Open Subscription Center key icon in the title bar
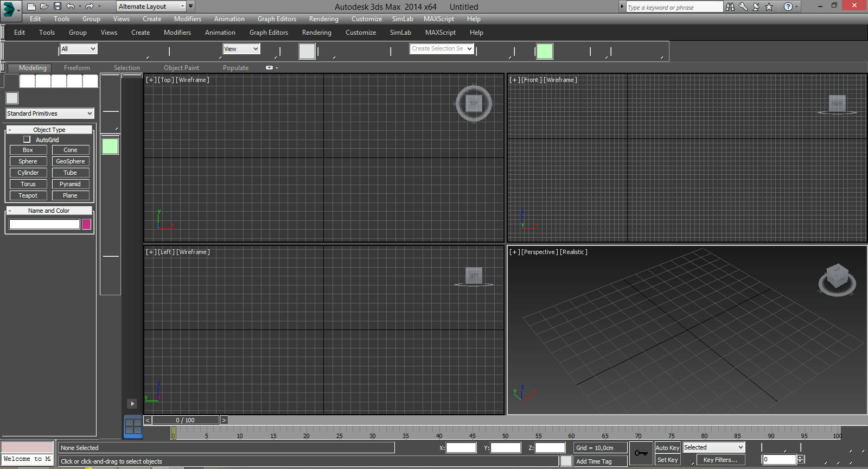Image resolution: width=868 pixels, height=469 pixels. point(743,7)
